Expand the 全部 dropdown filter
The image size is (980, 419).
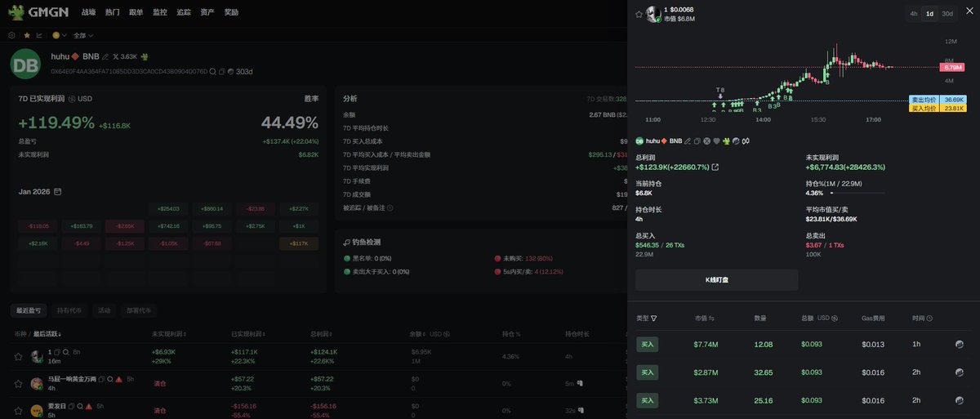pos(83,36)
